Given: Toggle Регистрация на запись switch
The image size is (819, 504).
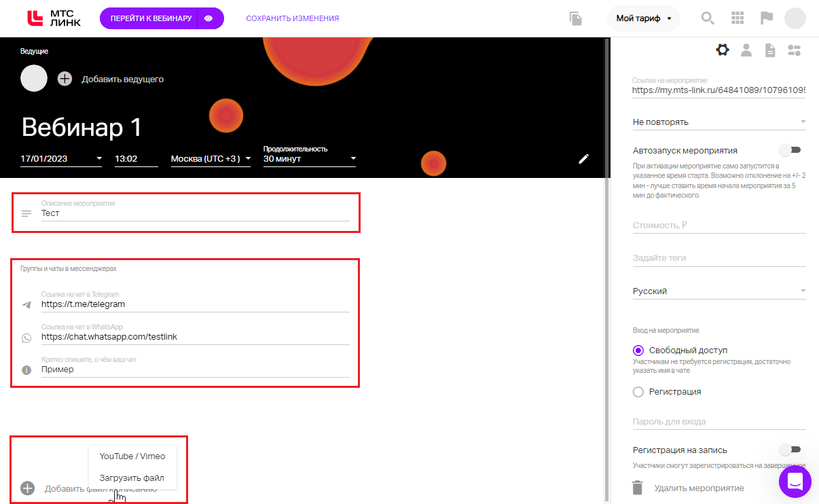Looking at the screenshot, I should click(x=790, y=450).
